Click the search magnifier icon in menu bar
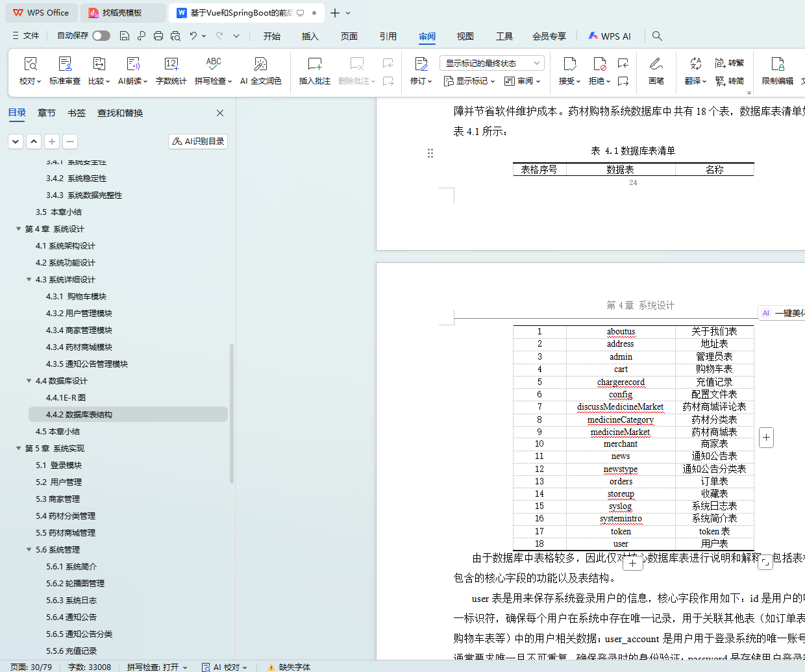This screenshot has width=805, height=672. point(657,36)
